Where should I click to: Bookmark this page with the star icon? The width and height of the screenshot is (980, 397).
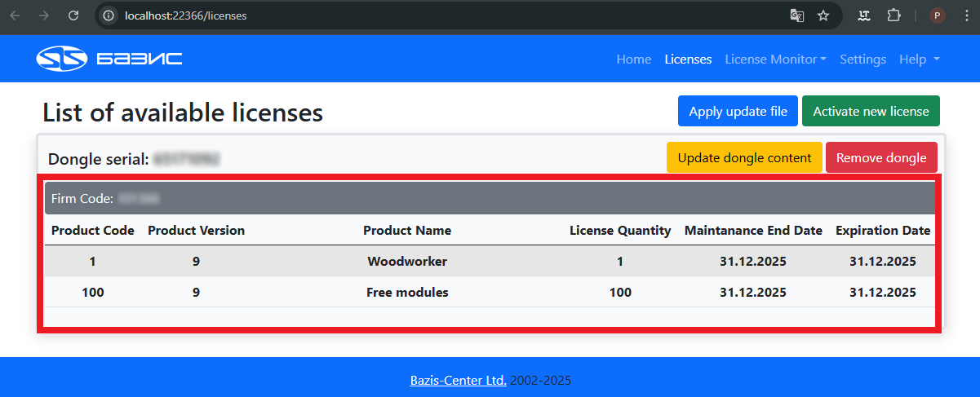tap(823, 15)
